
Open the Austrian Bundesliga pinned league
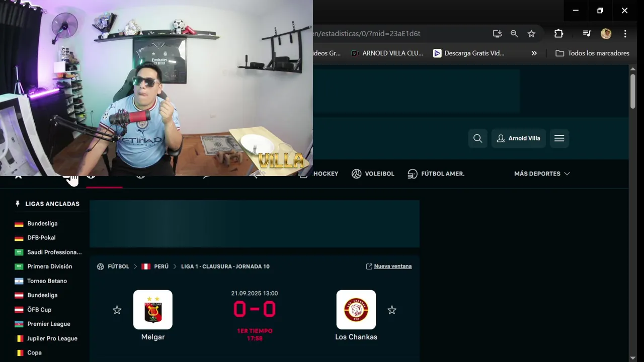pyautogui.click(x=42, y=295)
